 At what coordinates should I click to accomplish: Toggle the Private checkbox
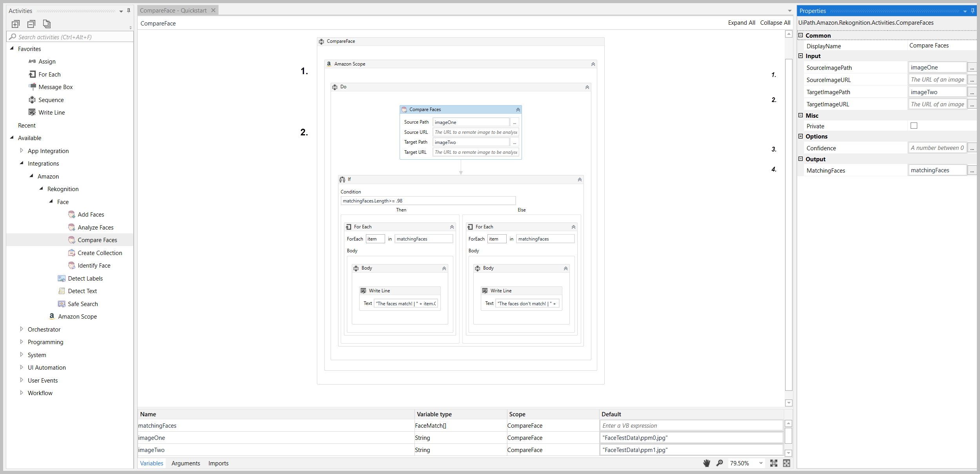click(914, 126)
